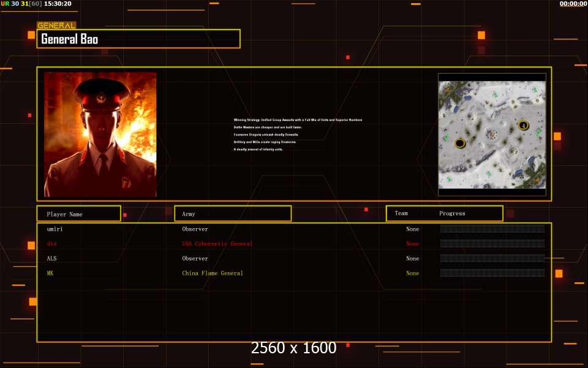The height and width of the screenshot is (368, 588).
Task: Click 'China Flame General' army entry
Action: tap(213, 273)
